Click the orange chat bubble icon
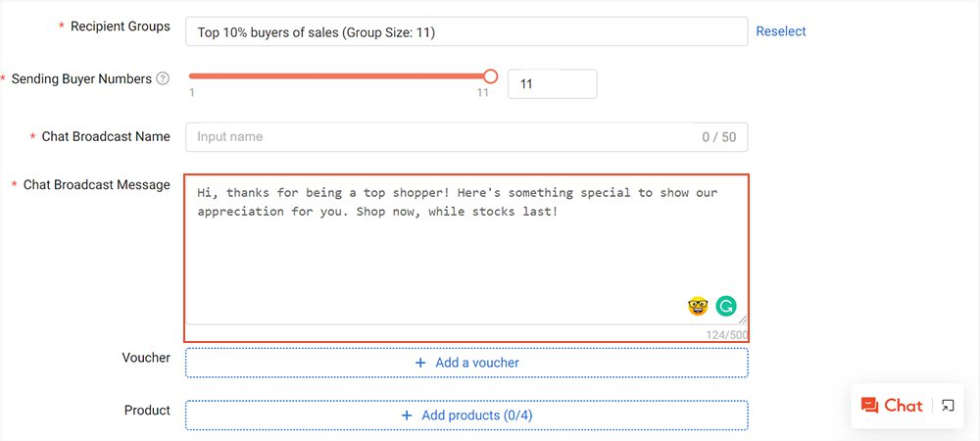The width and height of the screenshot is (980, 441). click(x=869, y=406)
